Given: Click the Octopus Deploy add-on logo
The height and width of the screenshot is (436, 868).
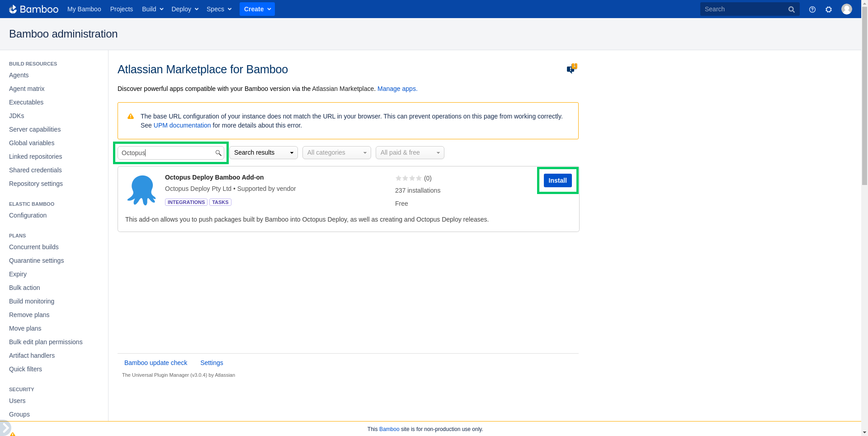Looking at the screenshot, I should [x=142, y=190].
